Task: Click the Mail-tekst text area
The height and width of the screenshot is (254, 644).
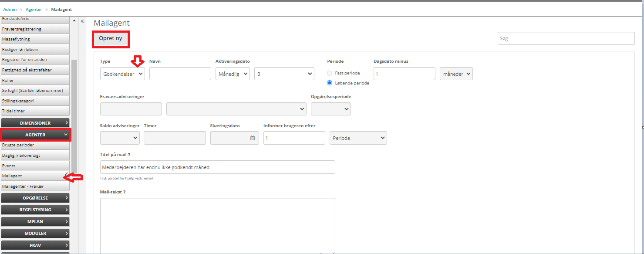Action: pyautogui.click(x=217, y=225)
